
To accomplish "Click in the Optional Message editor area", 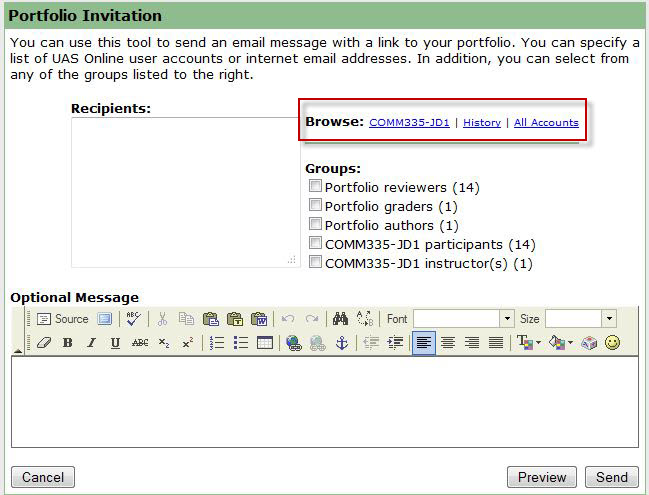I will [325, 402].
